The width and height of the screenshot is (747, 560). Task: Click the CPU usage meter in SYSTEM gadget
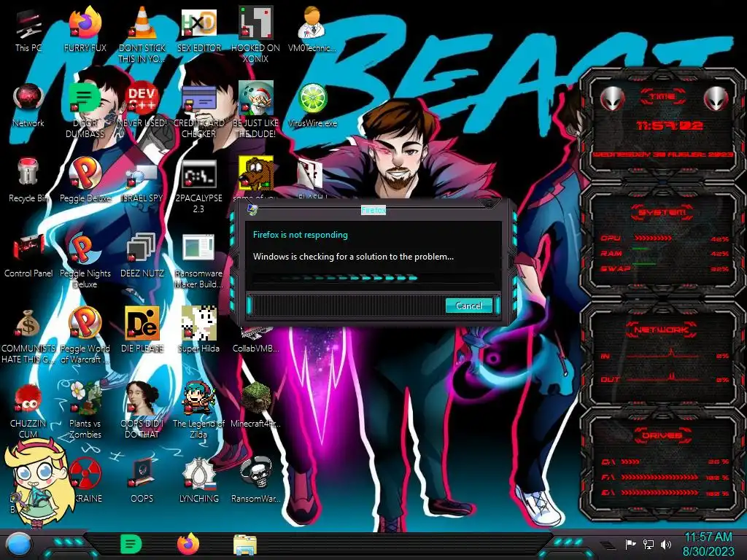tap(665, 238)
